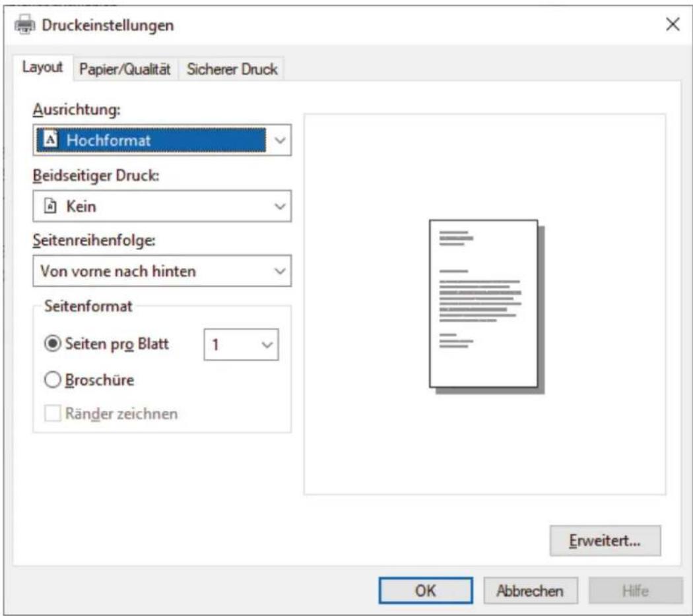This screenshot has width=693, height=616.
Task: Click the page preview thumbnail
Action: tap(486, 306)
